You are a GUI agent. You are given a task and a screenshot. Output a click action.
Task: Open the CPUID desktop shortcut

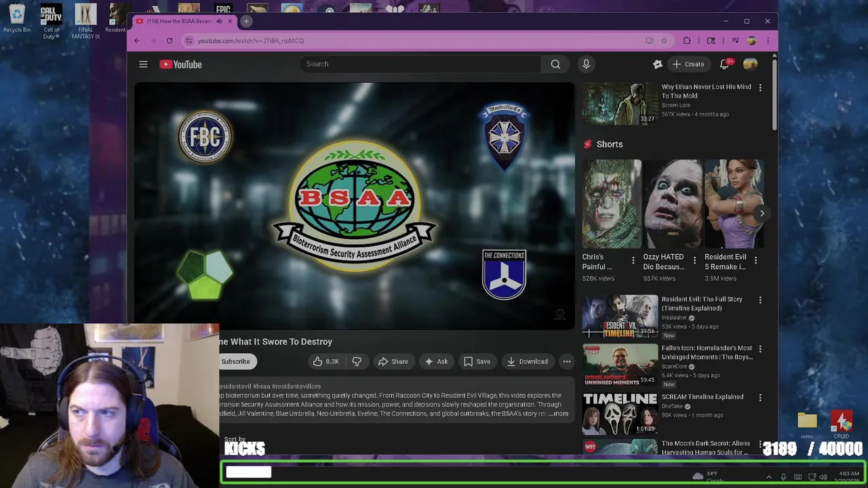tap(842, 425)
